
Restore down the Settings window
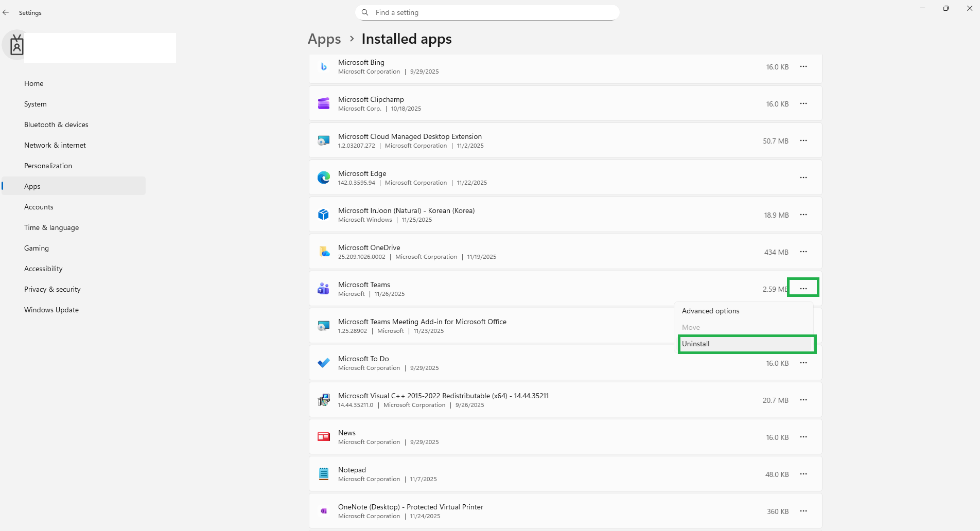click(x=946, y=8)
